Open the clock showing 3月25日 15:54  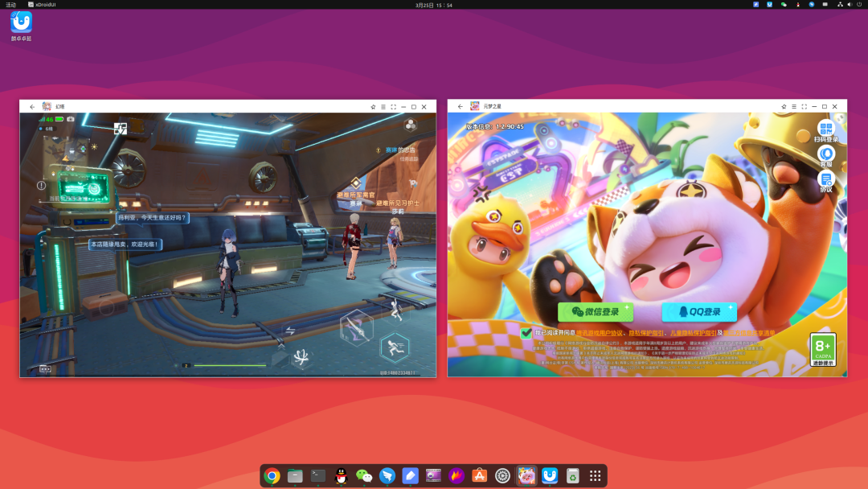click(434, 5)
